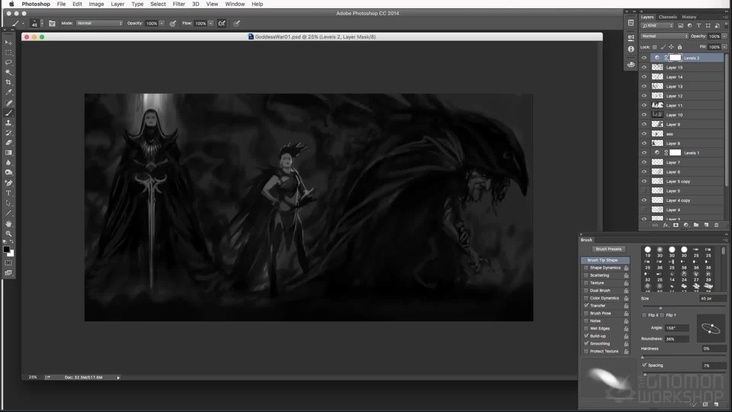Image resolution: width=732 pixels, height=412 pixels.
Task: Select Brush Tip Shape section
Action: 605,260
